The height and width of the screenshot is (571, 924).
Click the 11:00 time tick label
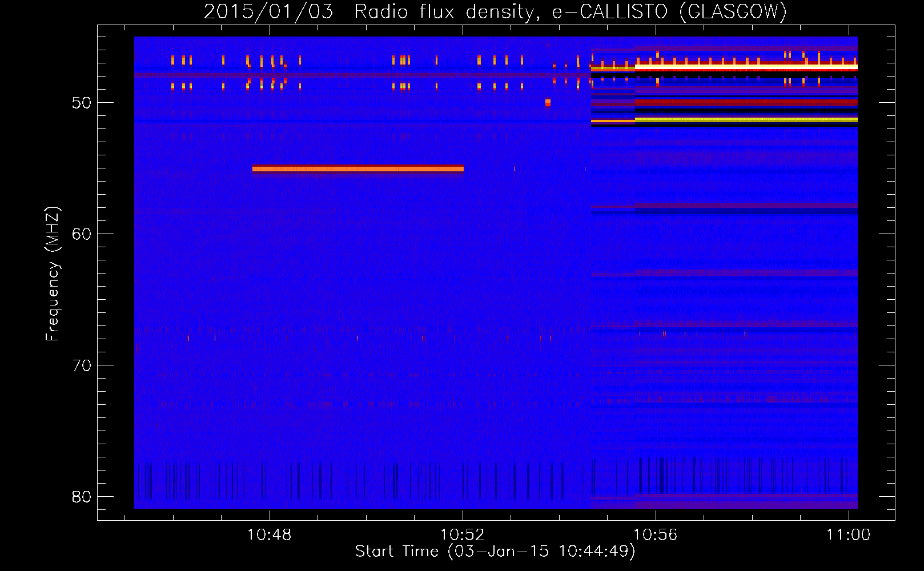(849, 535)
